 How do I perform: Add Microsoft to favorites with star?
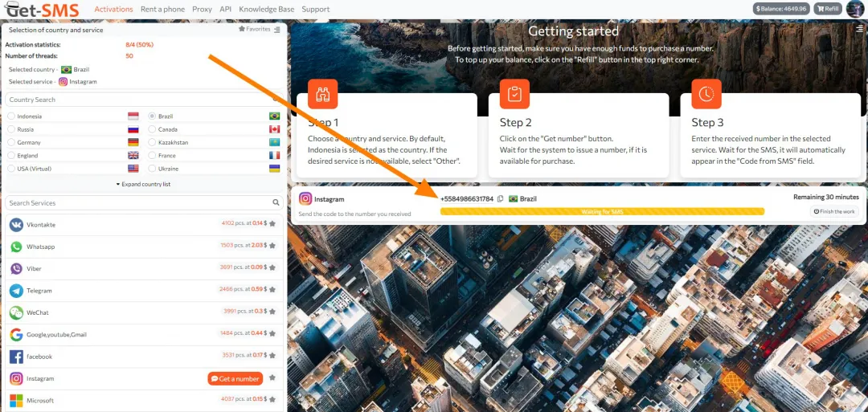[x=272, y=400]
